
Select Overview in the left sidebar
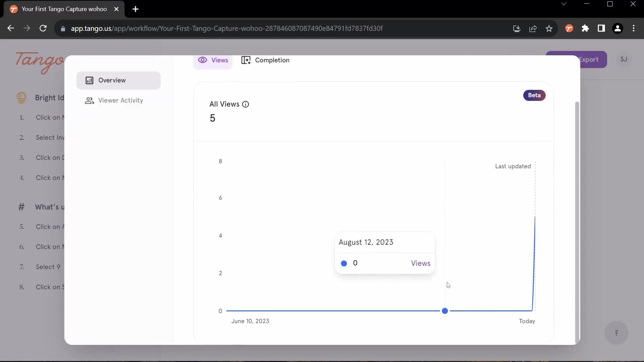pyautogui.click(x=118, y=80)
